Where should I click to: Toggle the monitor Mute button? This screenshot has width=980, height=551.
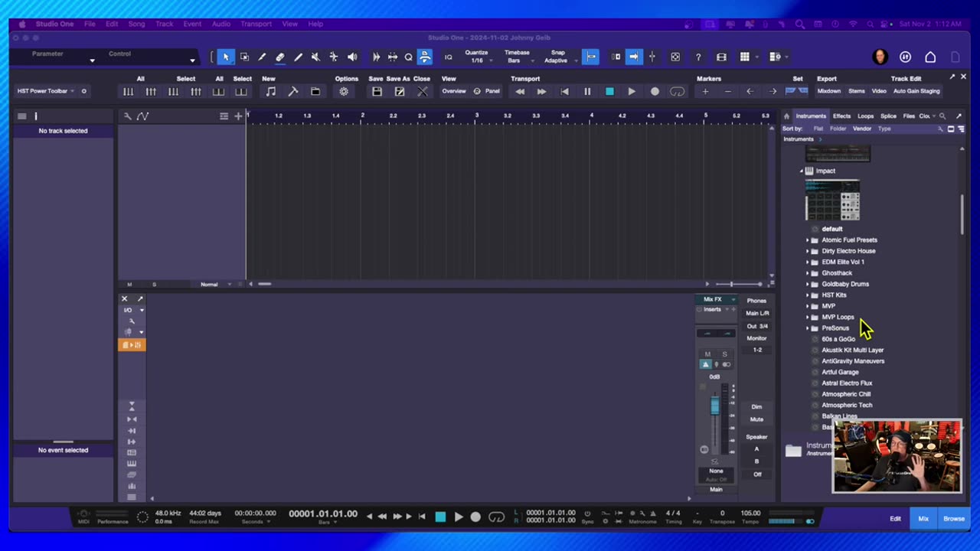coord(756,419)
